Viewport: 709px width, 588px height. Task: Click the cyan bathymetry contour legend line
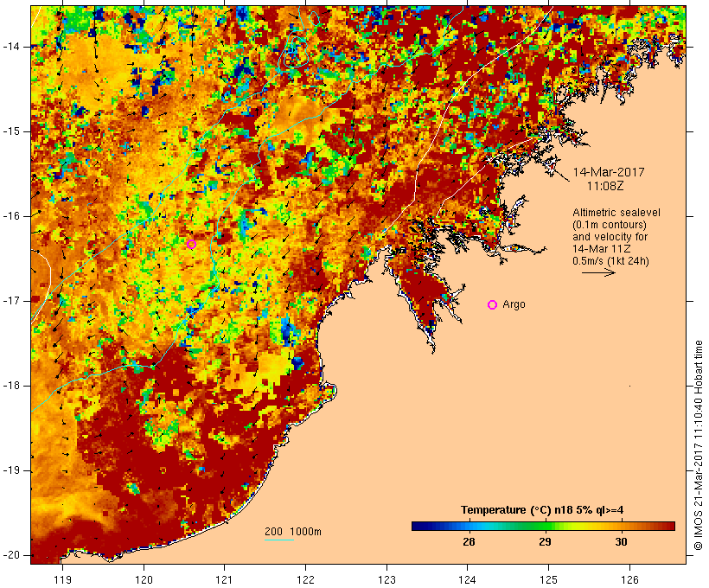(x=279, y=540)
